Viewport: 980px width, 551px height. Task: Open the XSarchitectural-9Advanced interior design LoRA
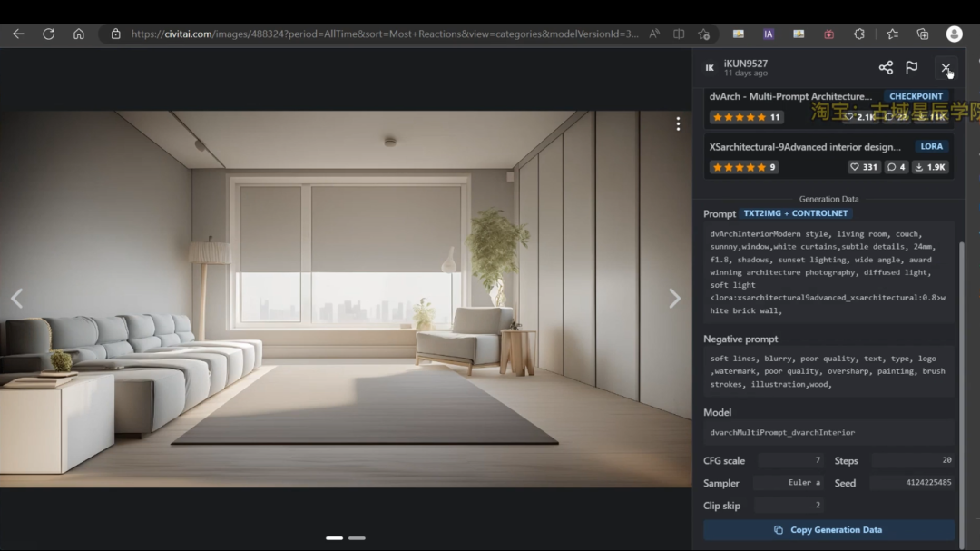coord(805,146)
